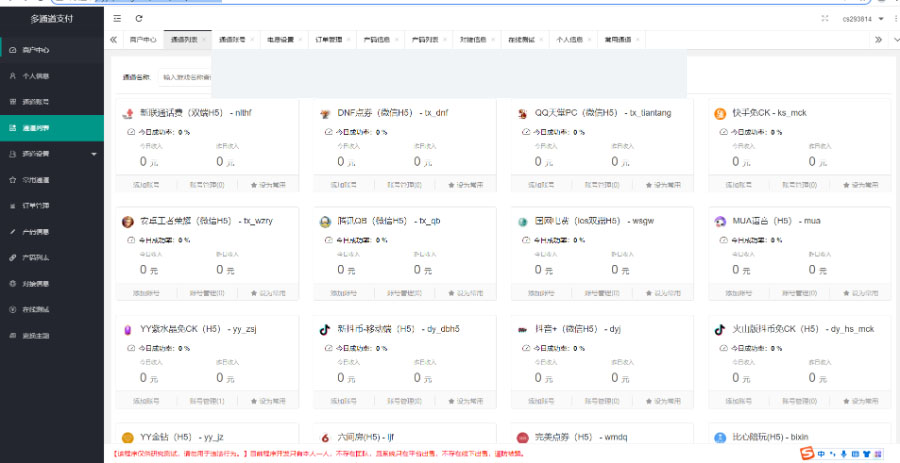
Task: Click the TikTok icon on dy_dbh5 card
Action: (325, 330)
